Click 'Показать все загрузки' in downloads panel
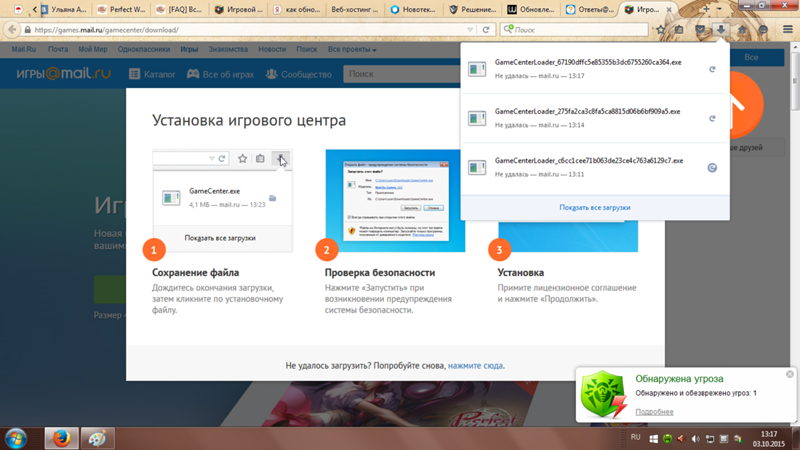800x450 pixels. click(x=595, y=208)
